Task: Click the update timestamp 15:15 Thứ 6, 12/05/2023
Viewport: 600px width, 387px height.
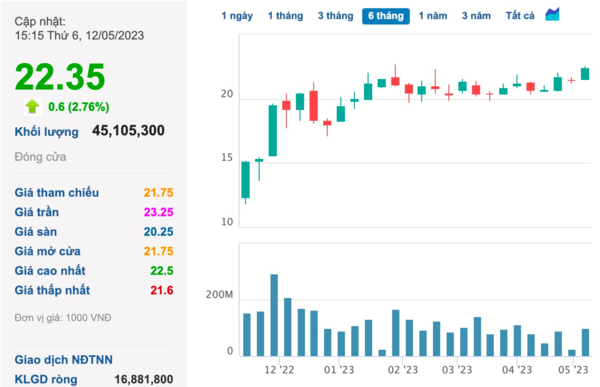Action: pos(79,36)
